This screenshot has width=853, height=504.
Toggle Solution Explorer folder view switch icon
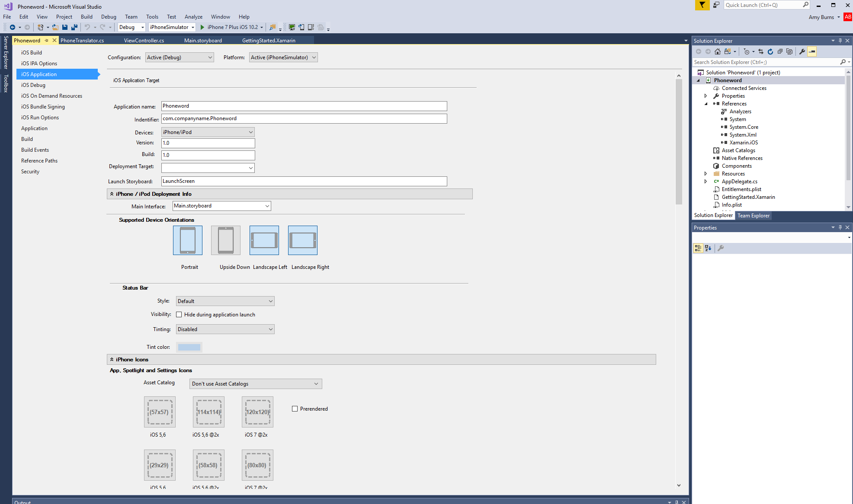point(728,51)
